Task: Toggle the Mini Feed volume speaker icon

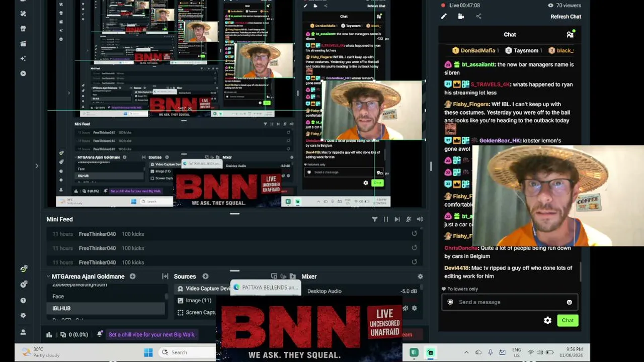Action: 420,219
